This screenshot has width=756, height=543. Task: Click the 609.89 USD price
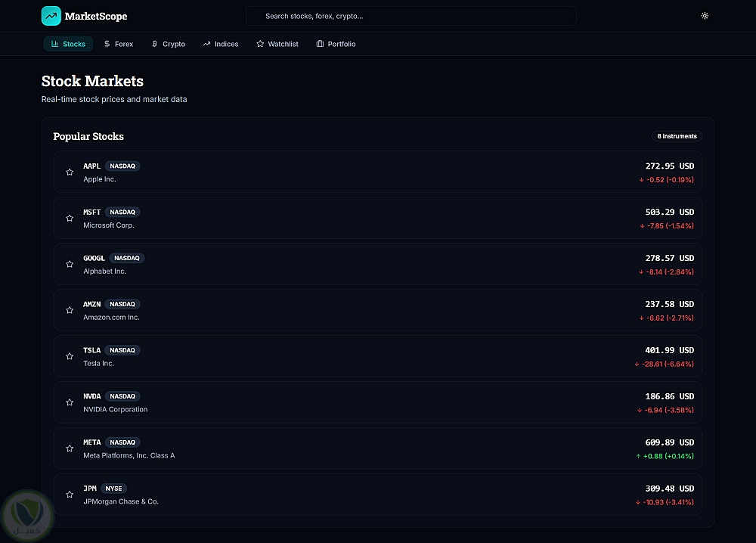pos(670,442)
